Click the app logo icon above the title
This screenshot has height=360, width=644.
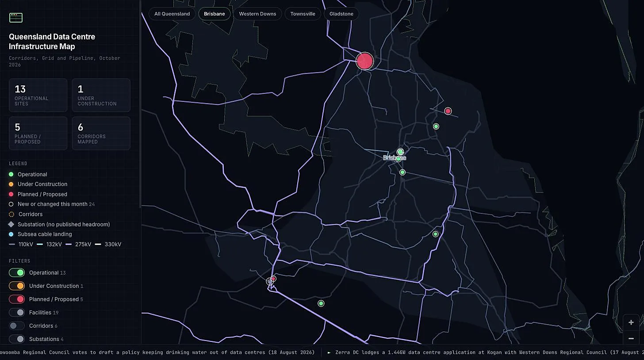16,18
